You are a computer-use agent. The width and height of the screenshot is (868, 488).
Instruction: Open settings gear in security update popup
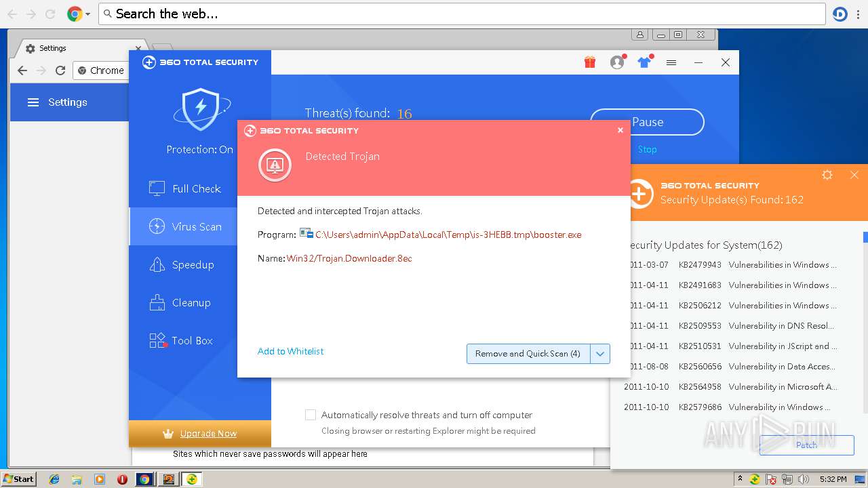click(827, 175)
